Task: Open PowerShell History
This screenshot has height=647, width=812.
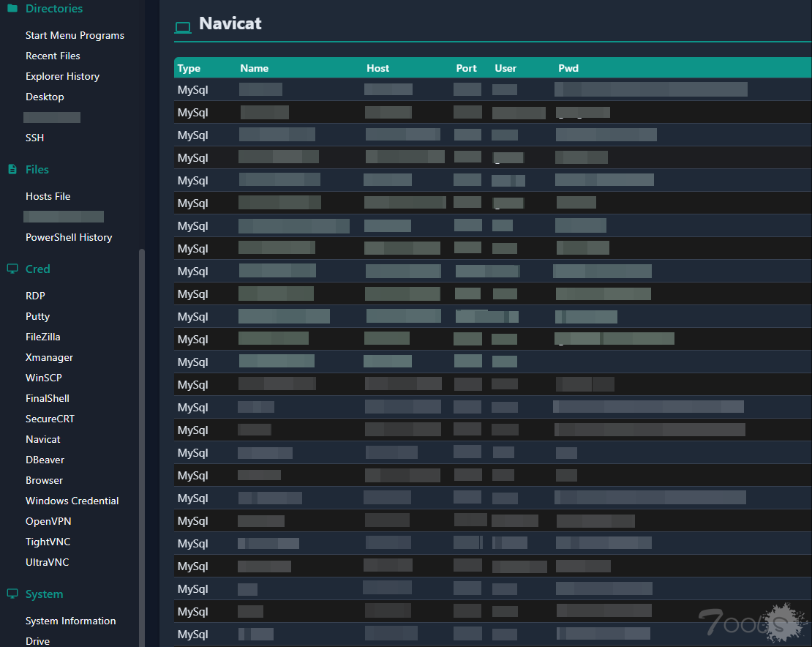Action: tap(69, 237)
